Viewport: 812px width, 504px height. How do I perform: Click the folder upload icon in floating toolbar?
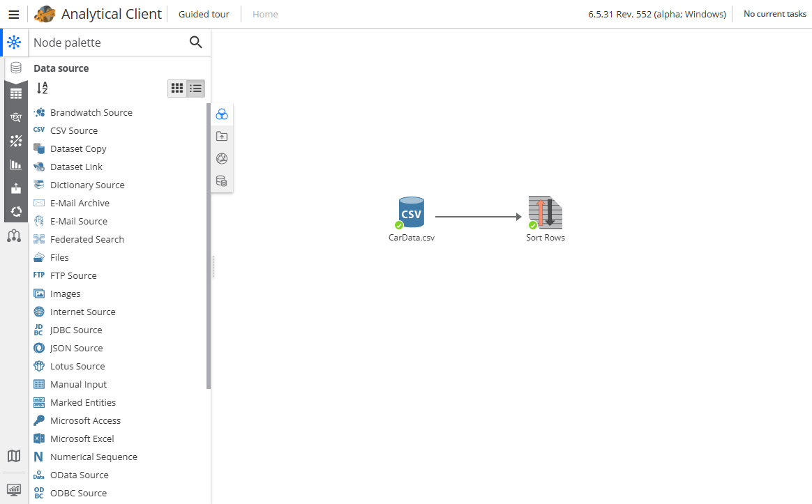point(222,137)
